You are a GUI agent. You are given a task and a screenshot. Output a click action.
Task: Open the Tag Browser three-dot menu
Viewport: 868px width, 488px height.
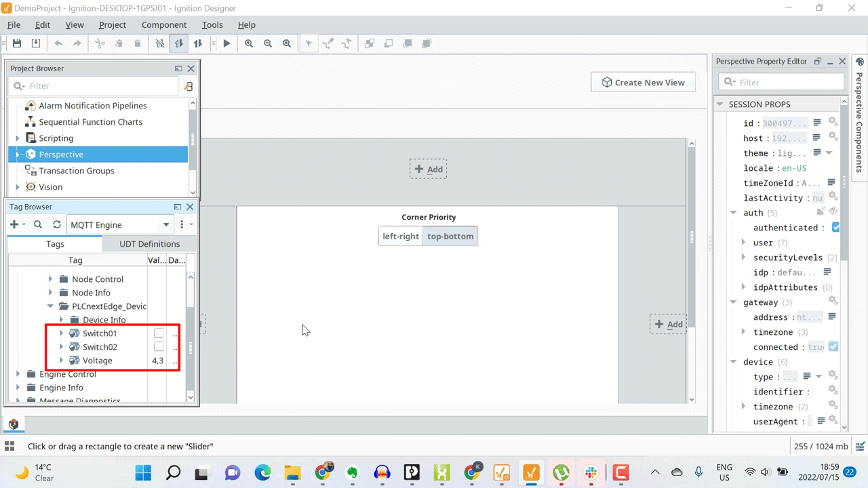coord(182,224)
